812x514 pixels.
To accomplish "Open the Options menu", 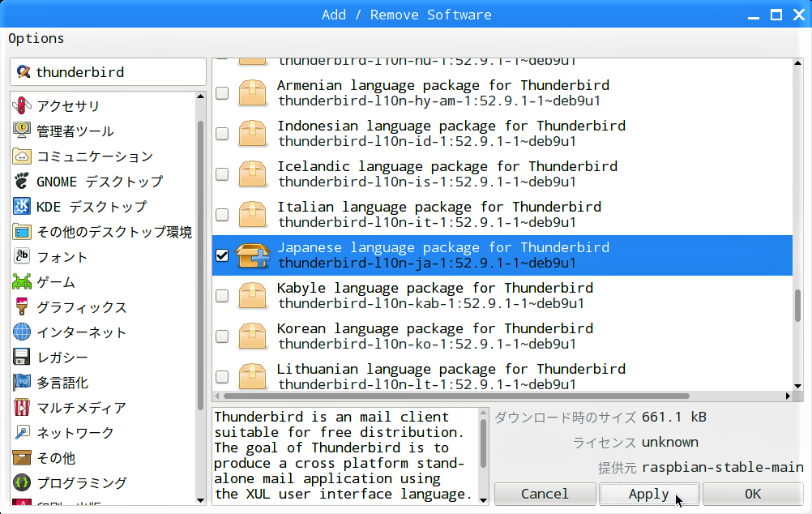I will coord(36,38).
